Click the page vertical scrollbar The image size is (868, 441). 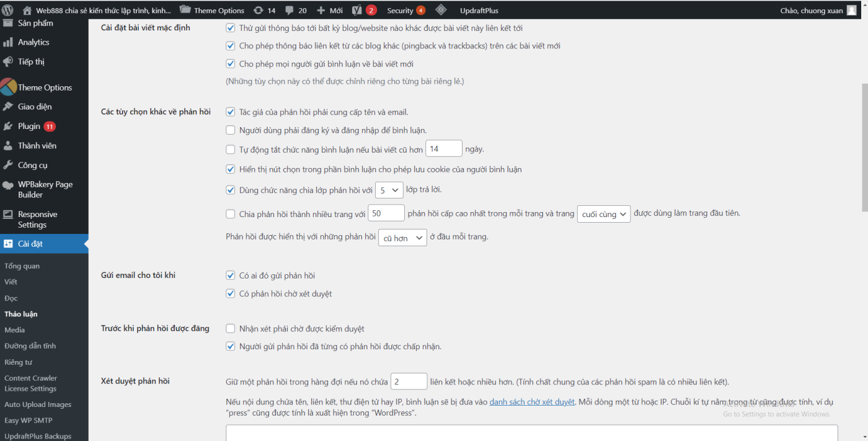coord(864,149)
